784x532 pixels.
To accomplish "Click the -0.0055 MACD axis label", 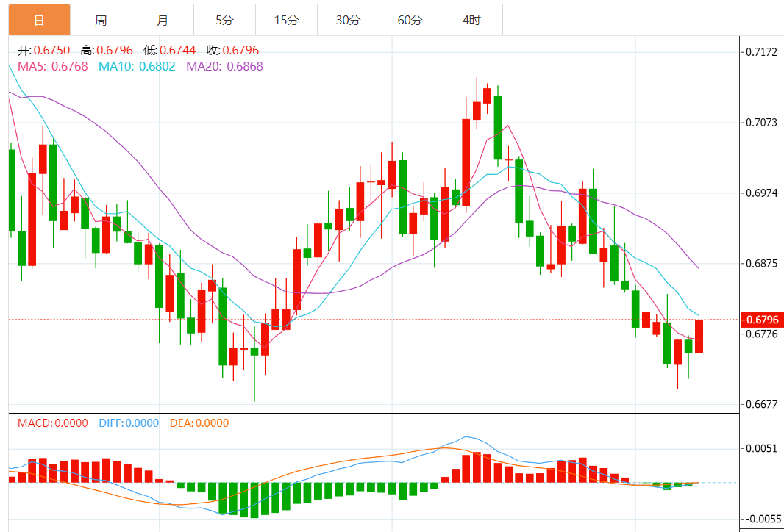I will pos(762,519).
